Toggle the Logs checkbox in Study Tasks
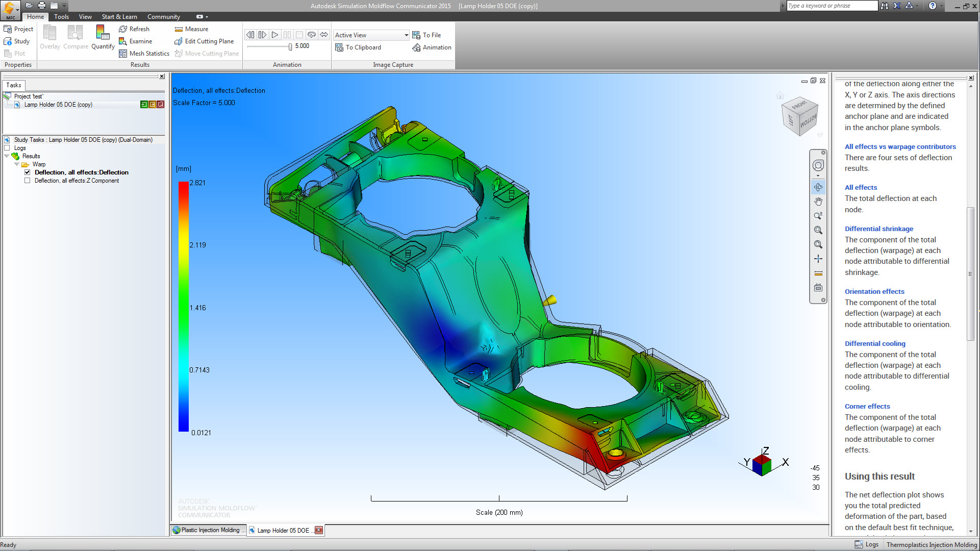 click(x=7, y=148)
